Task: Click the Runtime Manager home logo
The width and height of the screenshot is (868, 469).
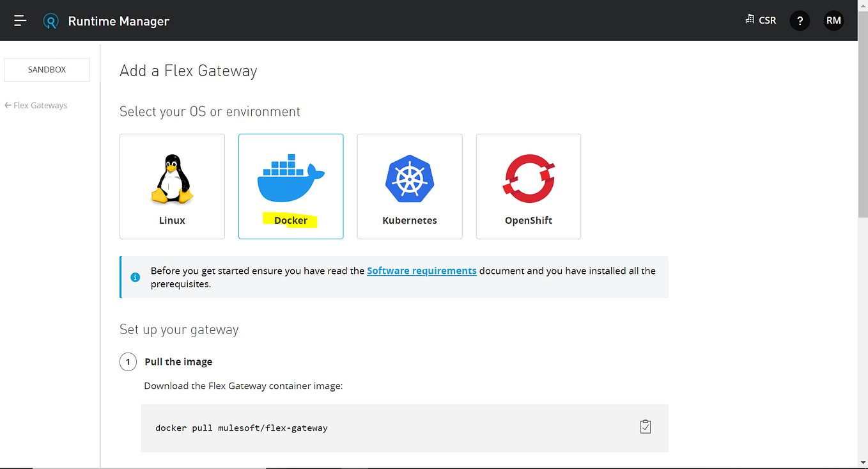Action: pos(51,20)
